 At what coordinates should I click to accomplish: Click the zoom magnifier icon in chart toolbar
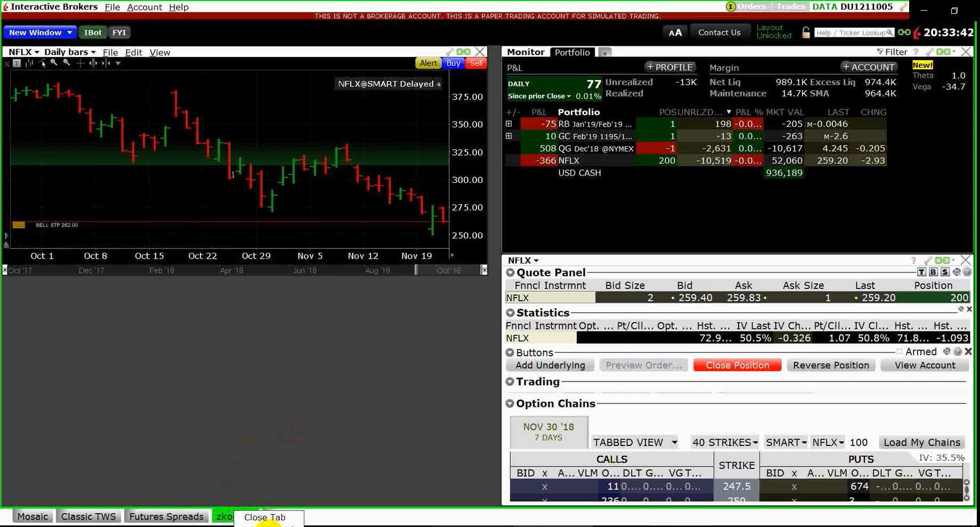[54, 63]
